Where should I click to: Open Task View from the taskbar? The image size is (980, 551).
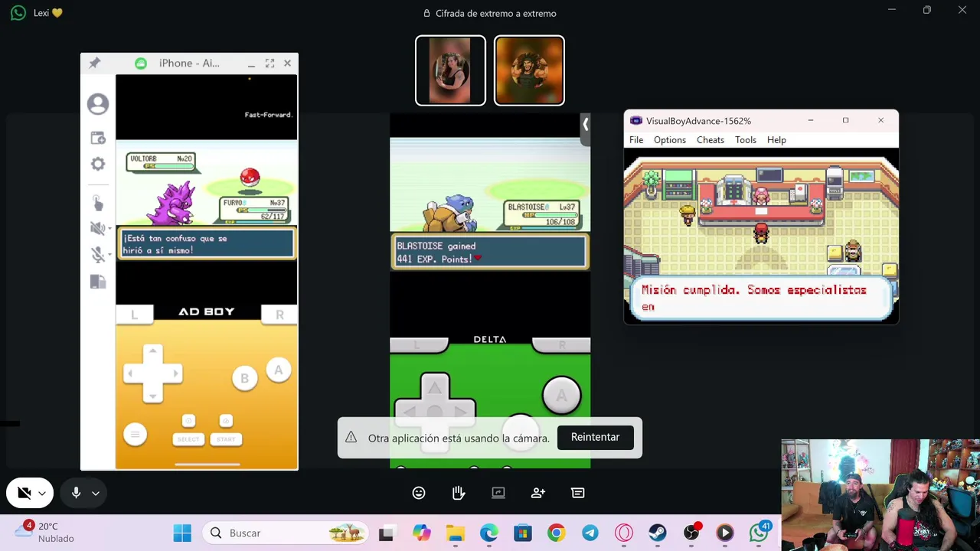[x=386, y=533]
